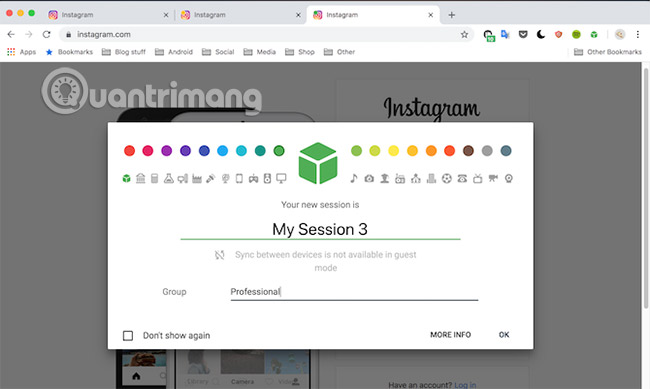Choose the bank building session icon
Screen dimensions: 650x389
[141, 179]
